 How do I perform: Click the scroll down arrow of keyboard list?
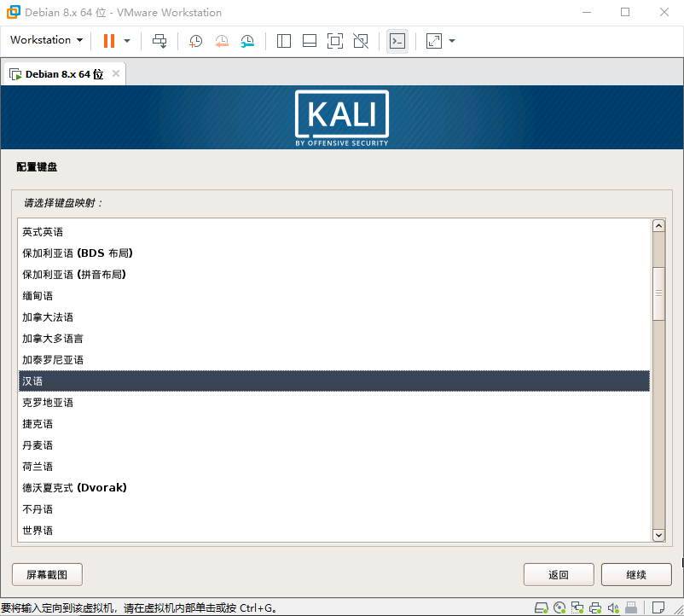(x=658, y=535)
